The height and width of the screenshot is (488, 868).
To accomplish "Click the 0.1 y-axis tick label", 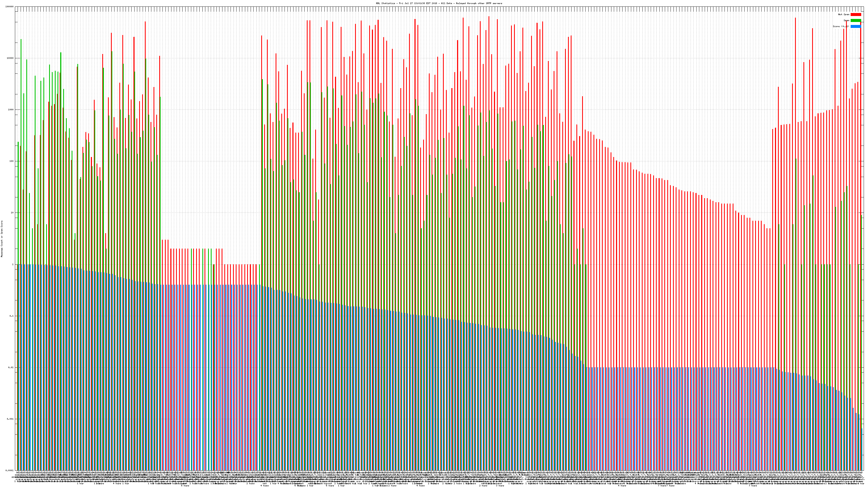I will [12, 316].
